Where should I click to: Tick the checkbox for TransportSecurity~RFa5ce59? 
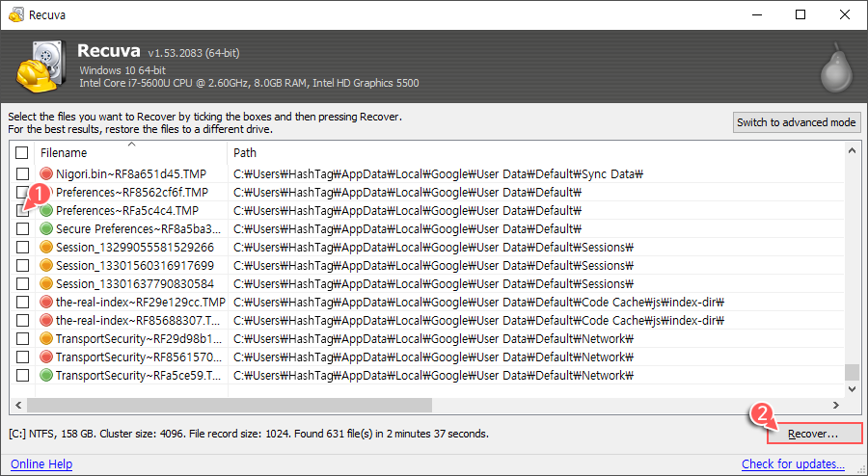pyautogui.click(x=22, y=376)
